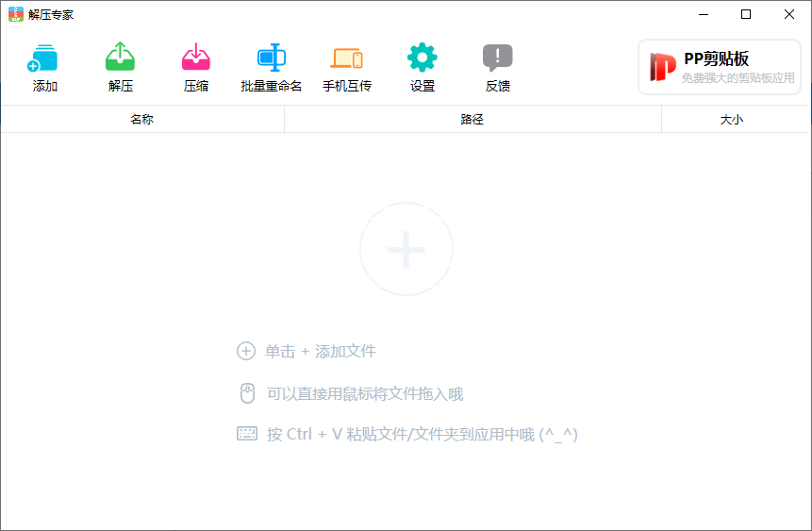Open the 解压 (Extract) tool
Image resolution: width=812 pixels, height=531 pixels.
[120, 67]
